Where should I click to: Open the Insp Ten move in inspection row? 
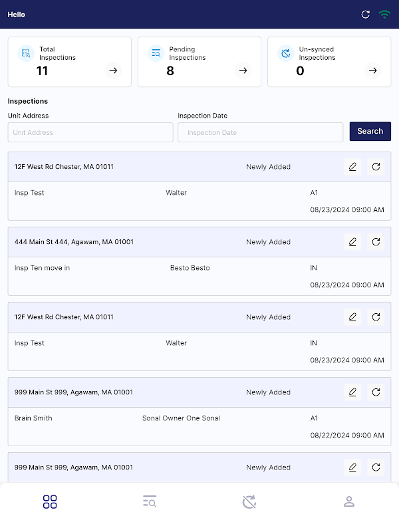click(x=199, y=276)
